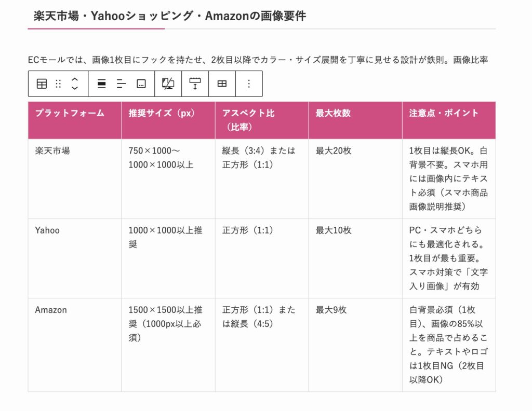Click the 最大20枚 cell
This screenshot has width=532, height=411.
355,179
